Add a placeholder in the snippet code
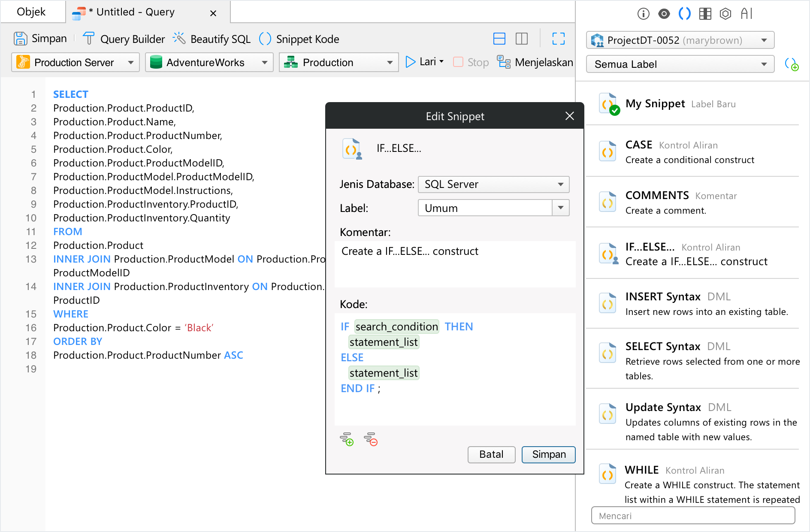Image resolution: width=810 pixels, height=532 pixels. click(347, 439)
